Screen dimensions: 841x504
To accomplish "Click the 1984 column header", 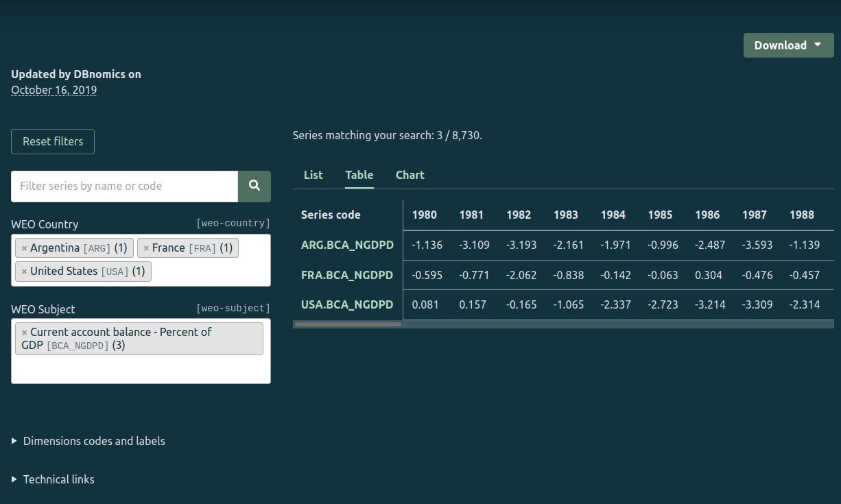I will click(x=613, y=215).
